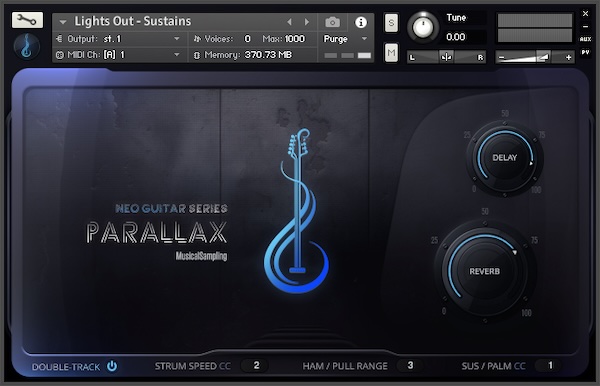Image resolution: width=600 pixels, height=386 pixels.
Task: Click the NEO GUITAR SERIES text
Action: pyautogui.click(x=171, y=208)
